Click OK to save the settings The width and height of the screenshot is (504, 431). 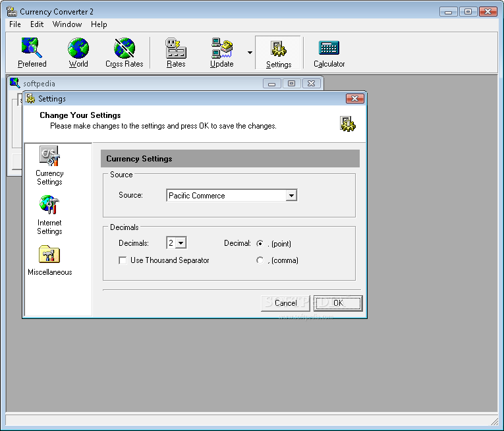(338, 303)
